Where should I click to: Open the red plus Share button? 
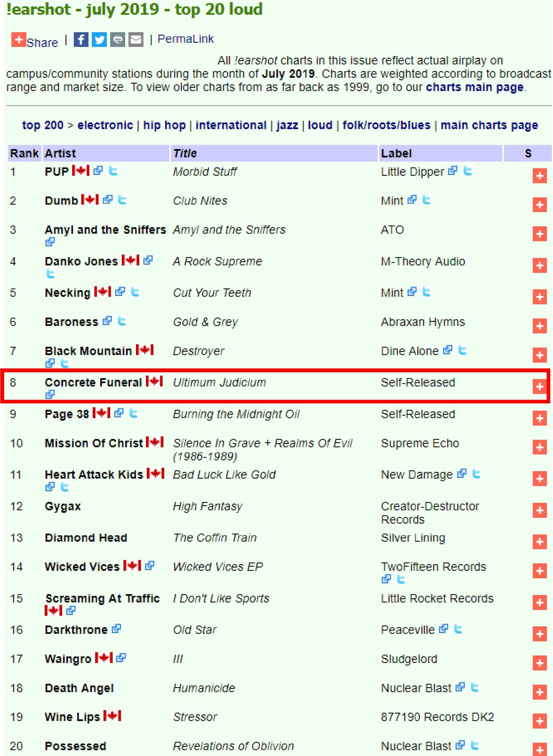pos(19,39)
